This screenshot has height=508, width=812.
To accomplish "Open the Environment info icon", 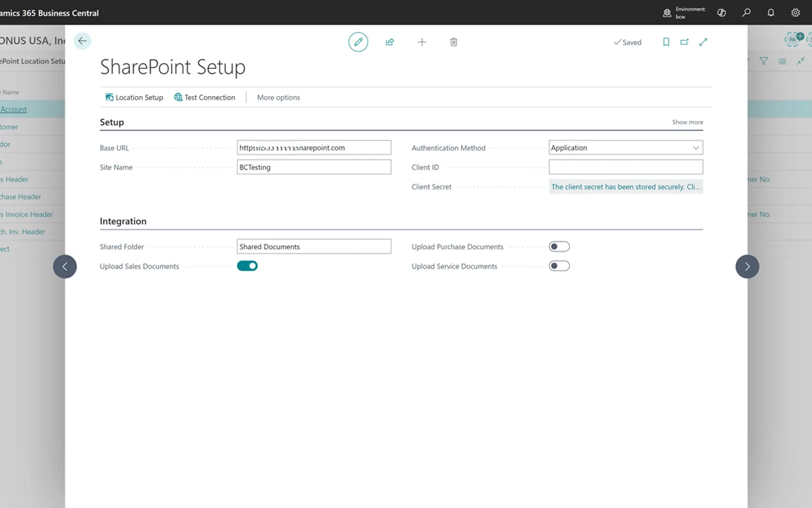I will pyautogui.click(x=667, y=13).
